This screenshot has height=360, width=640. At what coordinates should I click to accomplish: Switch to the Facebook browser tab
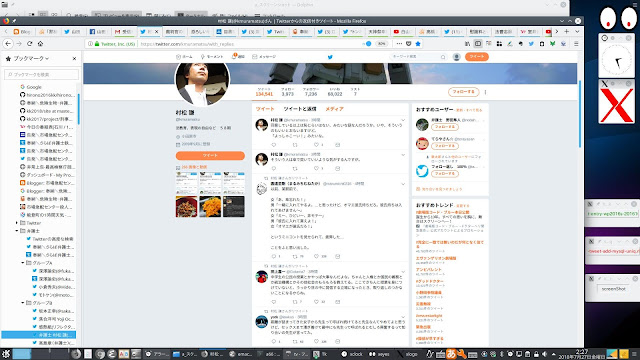click(98, 31)
